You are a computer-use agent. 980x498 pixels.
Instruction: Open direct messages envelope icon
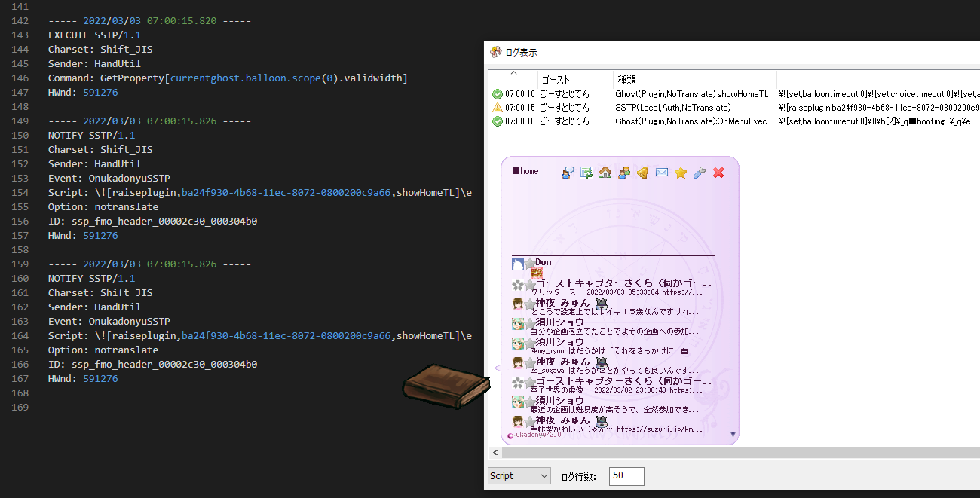pyautogui.click(x=662, y=173)
